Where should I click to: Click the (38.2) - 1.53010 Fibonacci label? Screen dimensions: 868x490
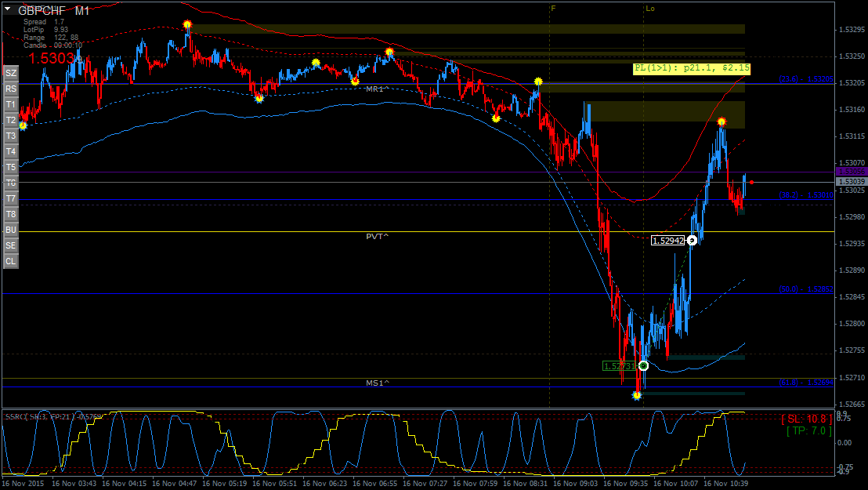805,195
